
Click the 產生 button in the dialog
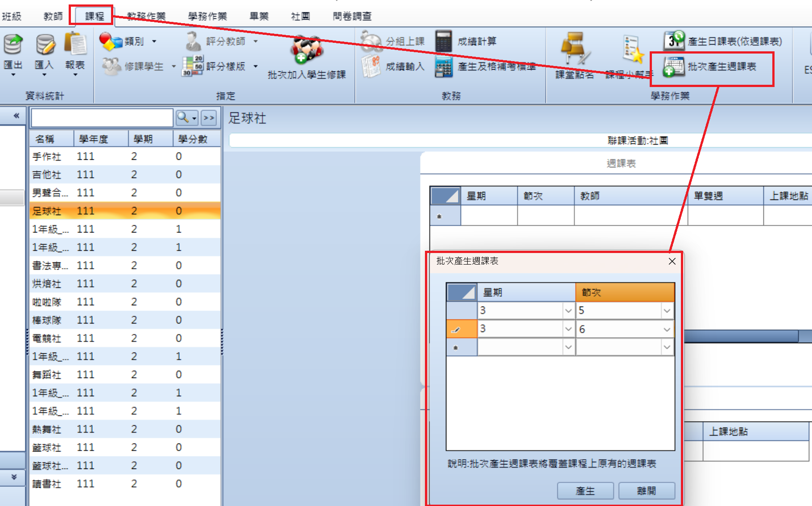pos(585,491)
